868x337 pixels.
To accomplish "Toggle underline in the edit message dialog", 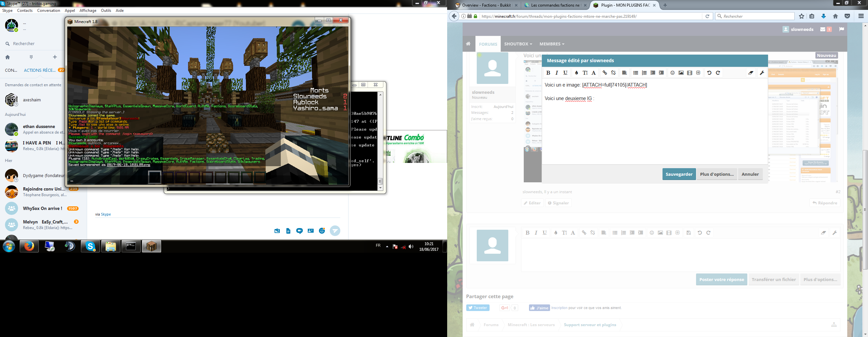I will pyautogui.click(x=566, y=73).
